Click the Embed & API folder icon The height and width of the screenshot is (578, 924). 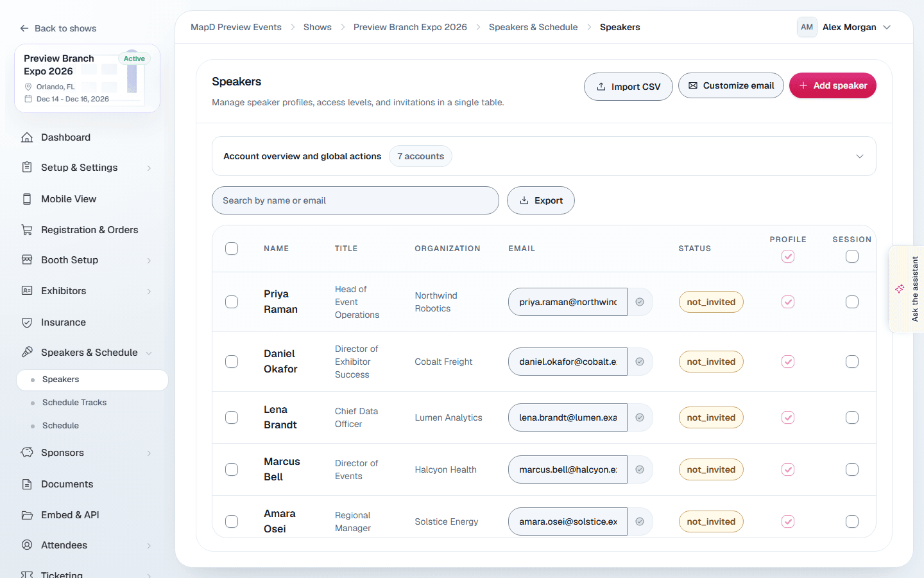[27, 515]
